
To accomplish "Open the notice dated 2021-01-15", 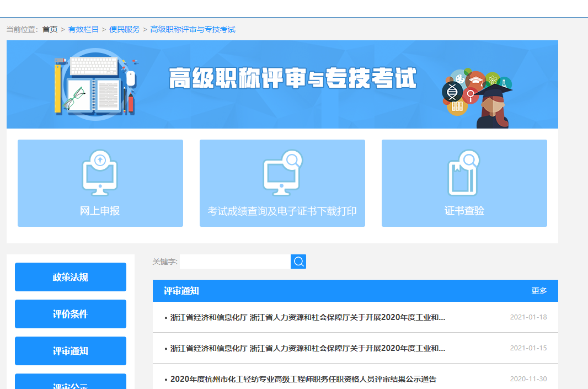I will click(x=307, y=348).
